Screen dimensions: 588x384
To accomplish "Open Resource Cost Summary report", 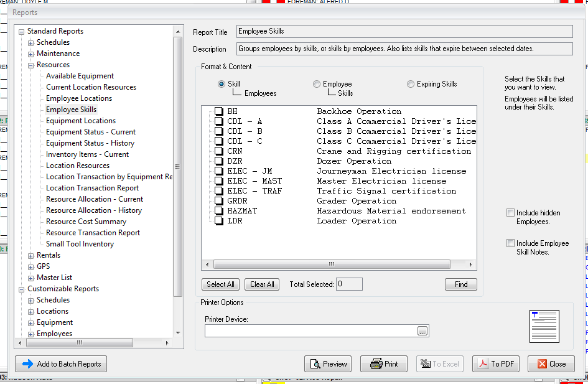I will coord(86,222).
